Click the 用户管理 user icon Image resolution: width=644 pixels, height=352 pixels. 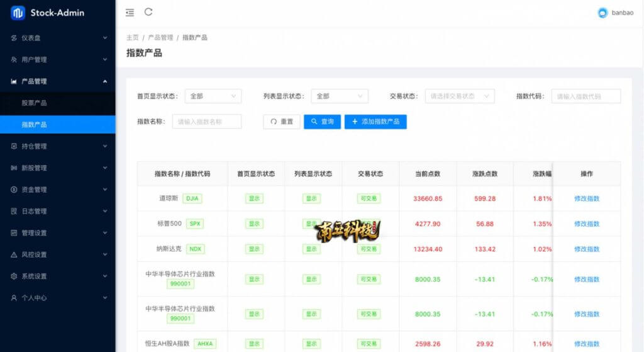pyautogui.click(x=14, y=60)
